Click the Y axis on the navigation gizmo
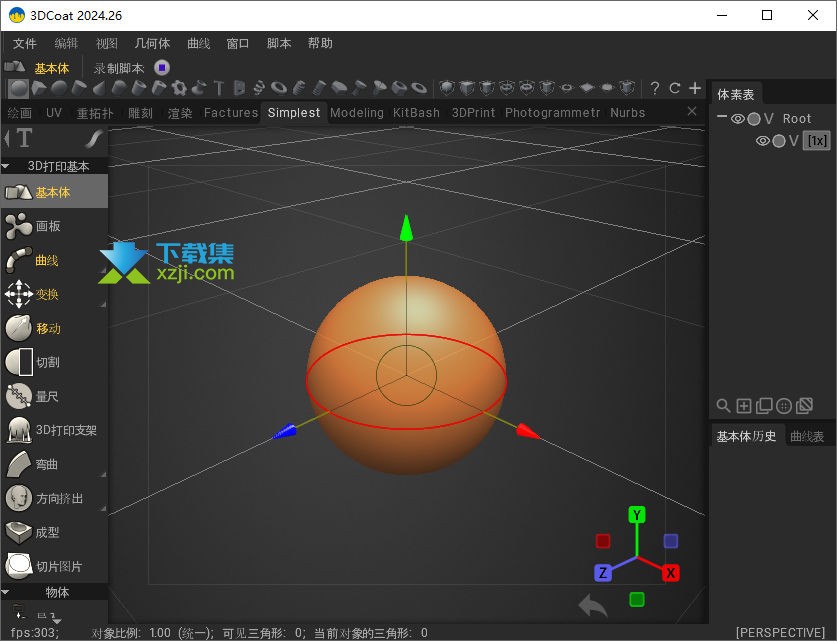Viewport: 837px width, 641px height. (636, 515)
